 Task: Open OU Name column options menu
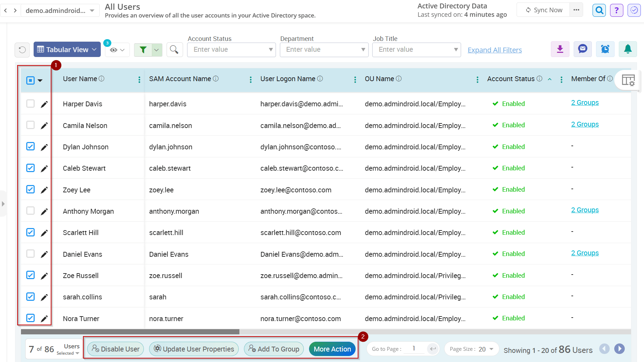point(477,80)
